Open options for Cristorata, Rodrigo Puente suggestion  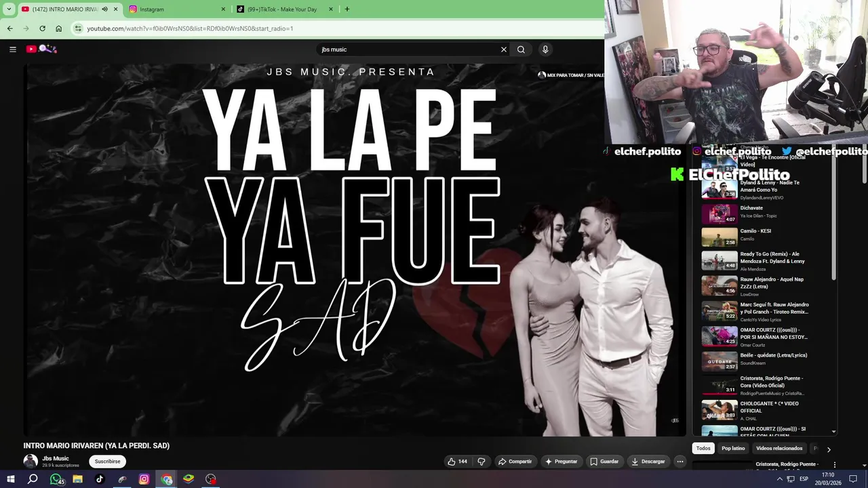pyautogui.click(x=835, y=465)
